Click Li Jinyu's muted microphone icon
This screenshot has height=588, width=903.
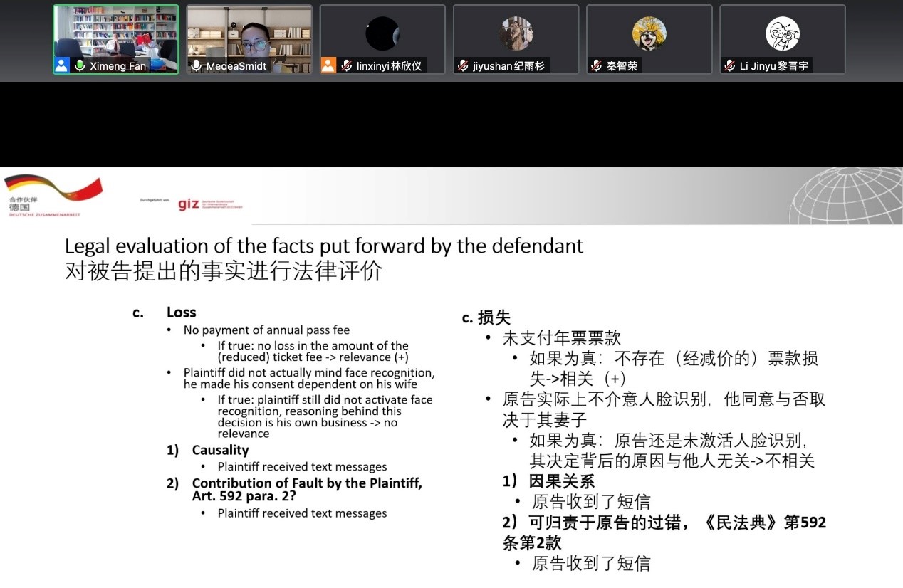tap(729, 65)
